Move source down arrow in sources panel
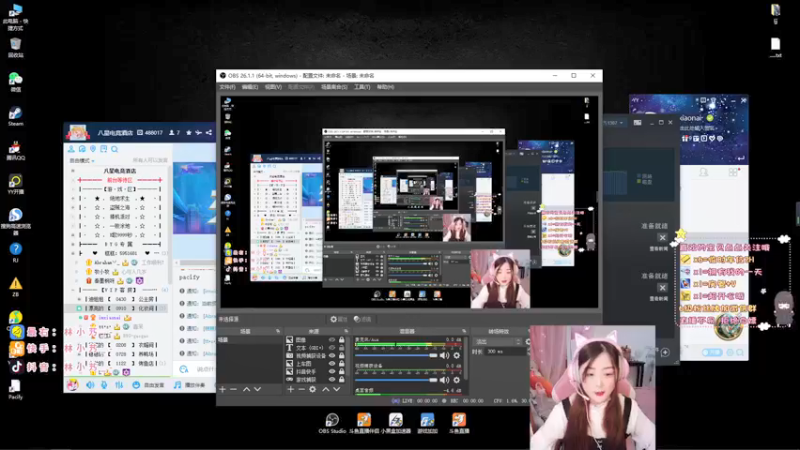The width and height of the screenshot is (800, 450). click(x=337, y=389)
